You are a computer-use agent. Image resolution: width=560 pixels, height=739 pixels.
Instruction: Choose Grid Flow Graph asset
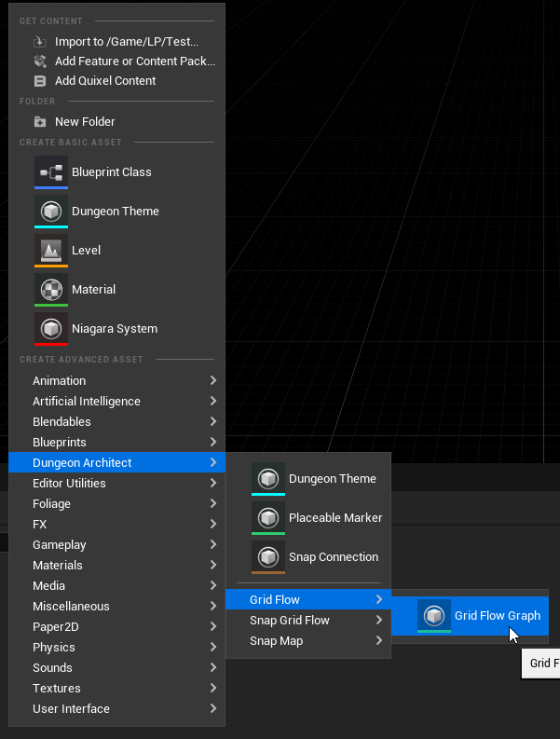click(x=471, y=615)
